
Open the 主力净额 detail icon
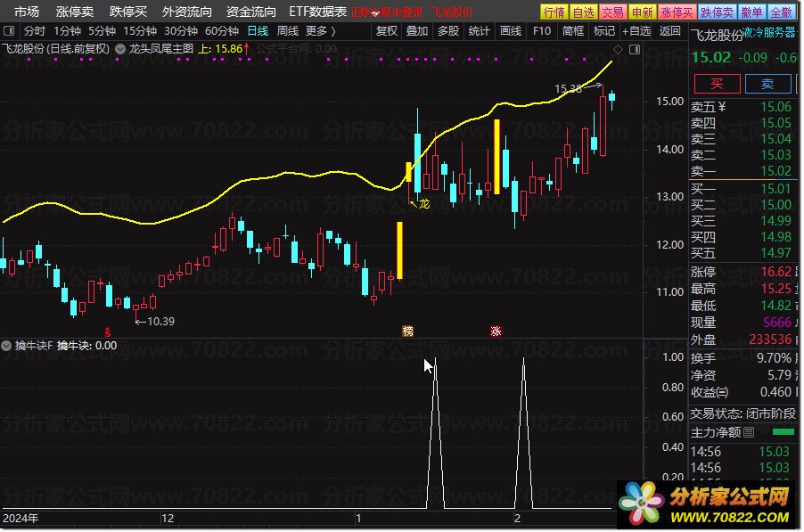pyautogui.click(x=749, y=432)
